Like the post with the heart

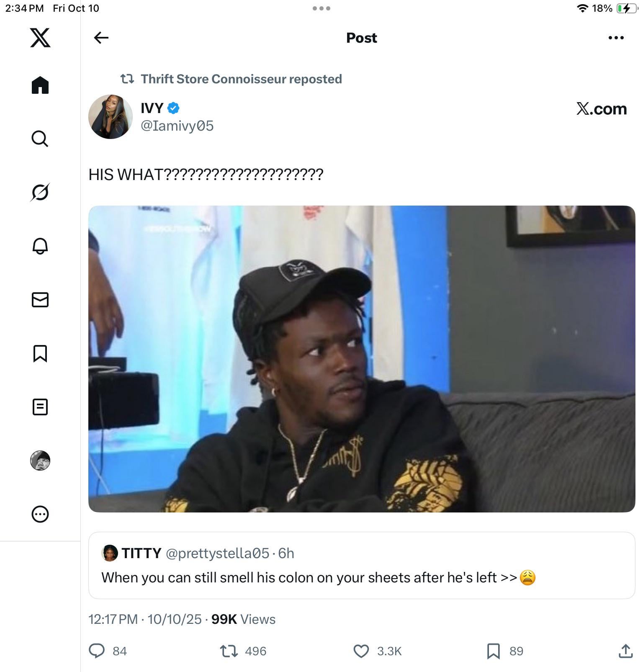point(361,651)
